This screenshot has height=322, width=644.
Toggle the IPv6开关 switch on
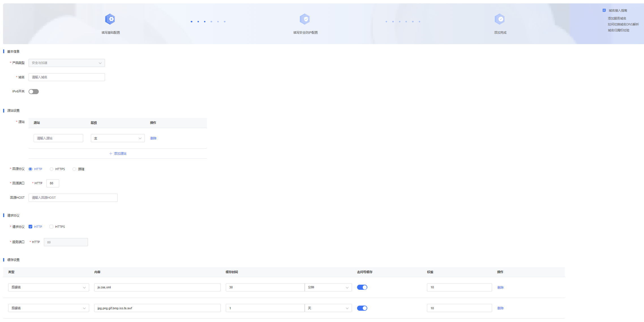[34, 92]
